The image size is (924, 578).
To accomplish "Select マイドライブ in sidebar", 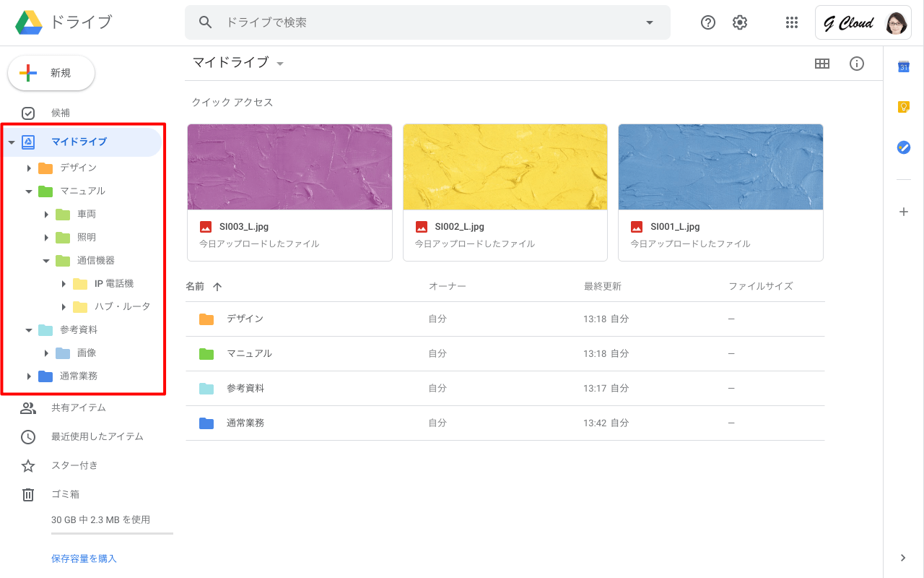I will pyautogui.click(x=81, y=142).
